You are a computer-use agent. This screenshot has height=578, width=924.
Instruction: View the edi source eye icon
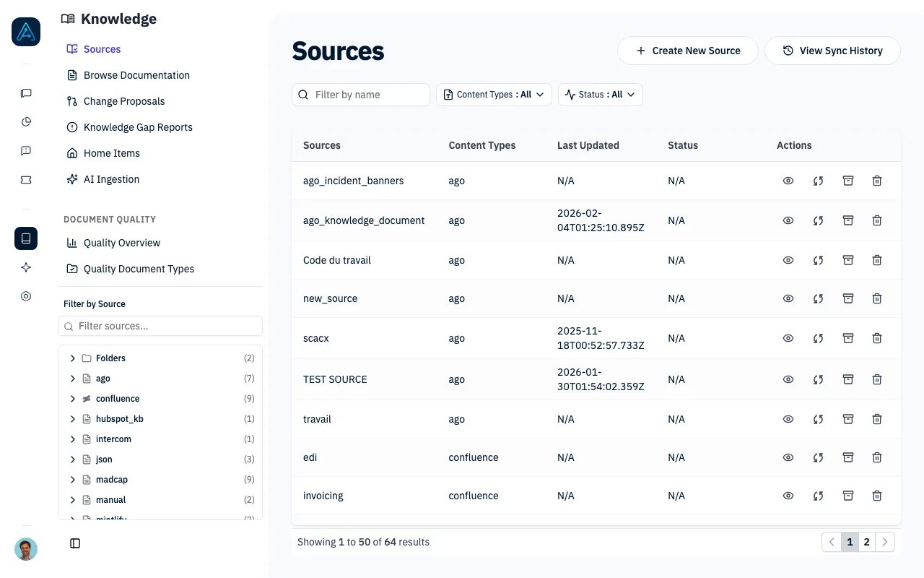788,457
